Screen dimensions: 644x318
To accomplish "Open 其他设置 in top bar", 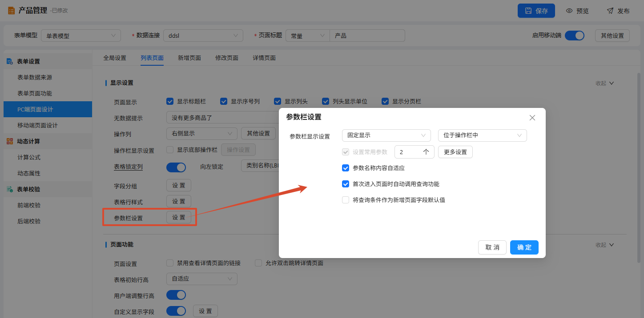I will 612,36.
